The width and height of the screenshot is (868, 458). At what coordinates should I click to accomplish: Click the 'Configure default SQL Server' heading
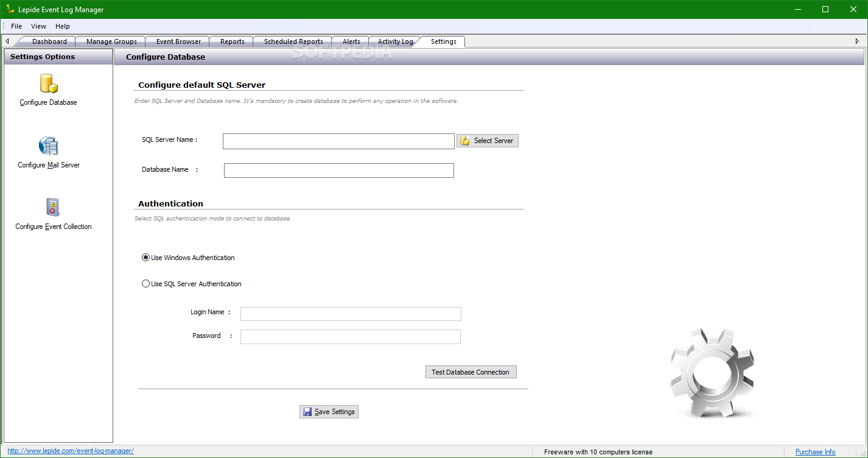click(201, 85)
